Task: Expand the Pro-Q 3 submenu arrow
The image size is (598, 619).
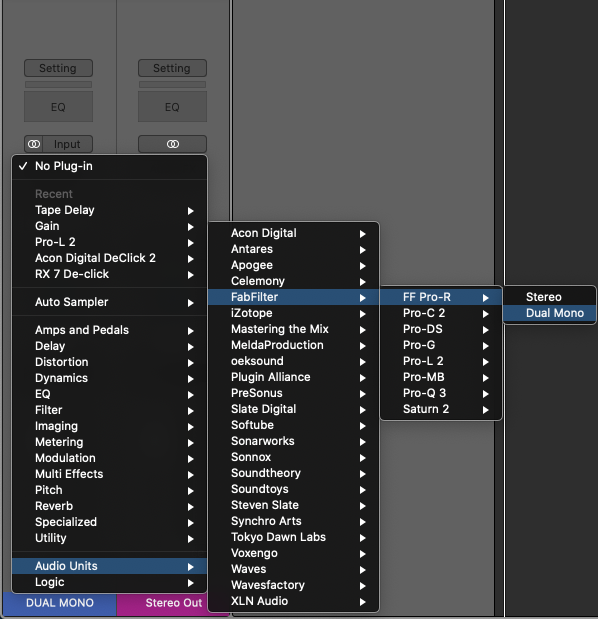Action: pyautogui.click(x=486, y=394)
